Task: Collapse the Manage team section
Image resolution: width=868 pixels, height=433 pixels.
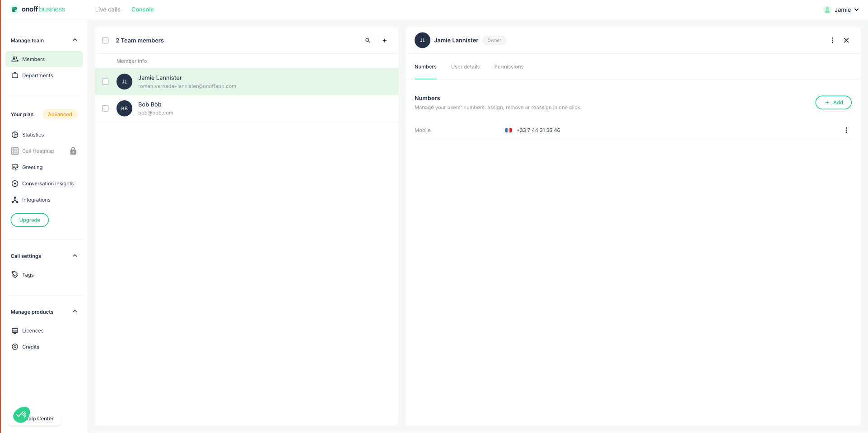Action: click(75, 40)
